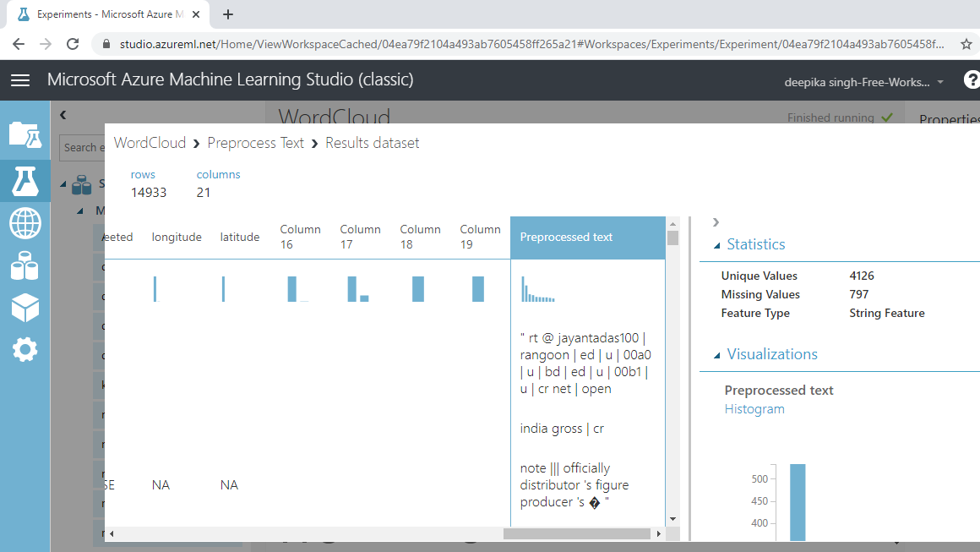Click the vertical scrollbar up arrow
The image size is (980, 552).
(672, 224)
